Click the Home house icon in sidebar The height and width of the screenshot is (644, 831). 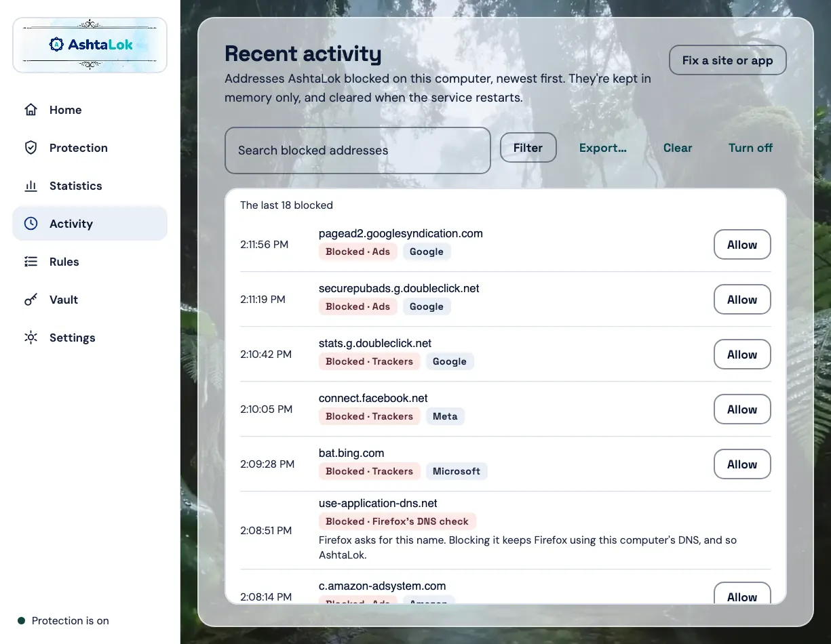pos(31,110)
